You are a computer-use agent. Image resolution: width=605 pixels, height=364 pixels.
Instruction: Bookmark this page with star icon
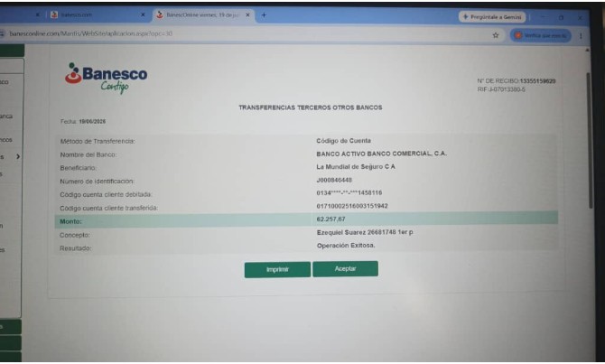(x=496, y=35)
